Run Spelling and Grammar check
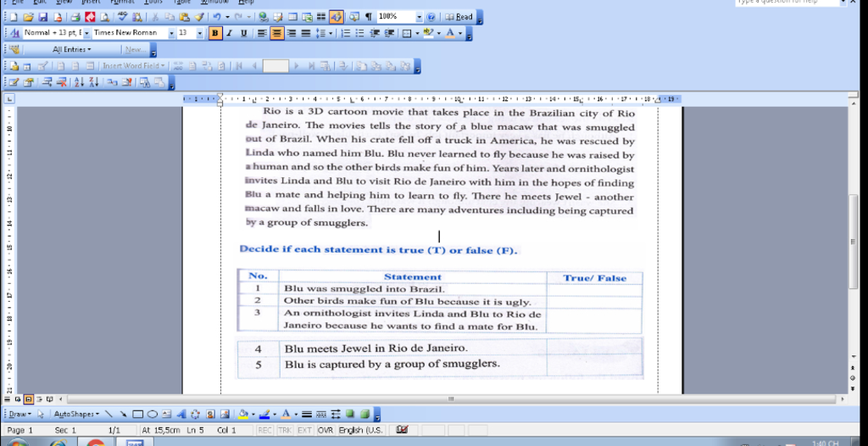 pyautogui.click(x=122, y=17)
